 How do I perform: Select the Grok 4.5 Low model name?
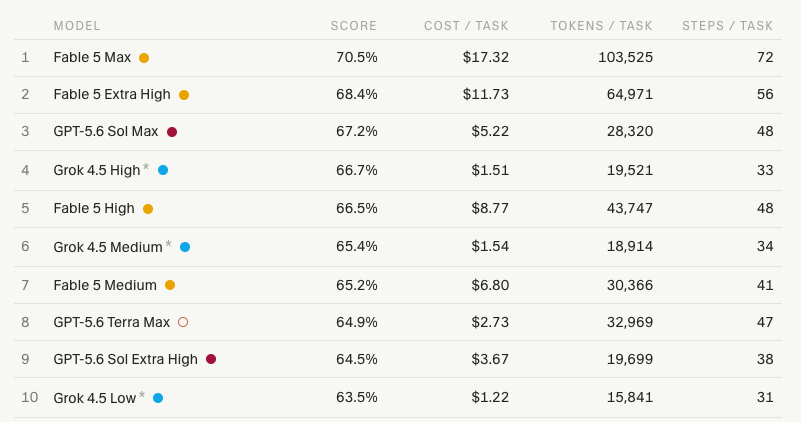(95, 397)
